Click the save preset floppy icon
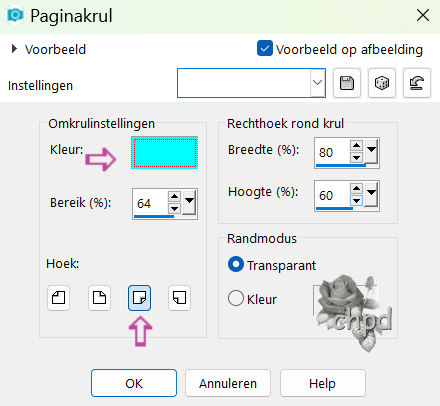This screenshot has width=440, height=406. coord(347,83)
